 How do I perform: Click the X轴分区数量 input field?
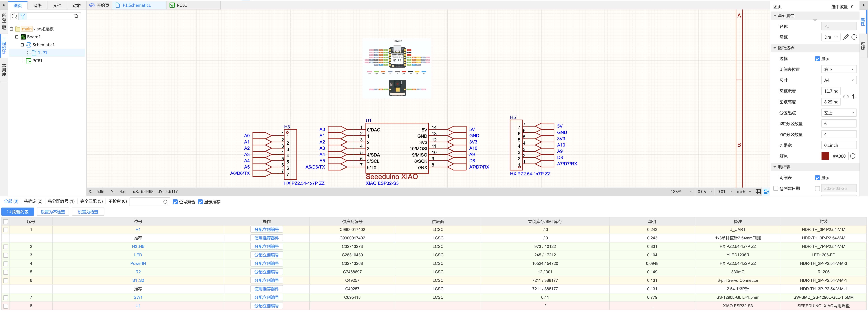click(x=839, y=124)
